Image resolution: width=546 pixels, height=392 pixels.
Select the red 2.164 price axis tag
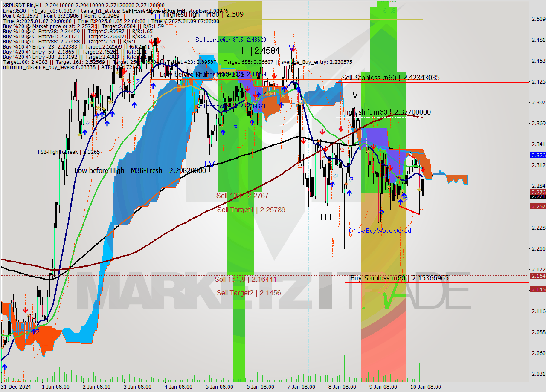point(537,276)
